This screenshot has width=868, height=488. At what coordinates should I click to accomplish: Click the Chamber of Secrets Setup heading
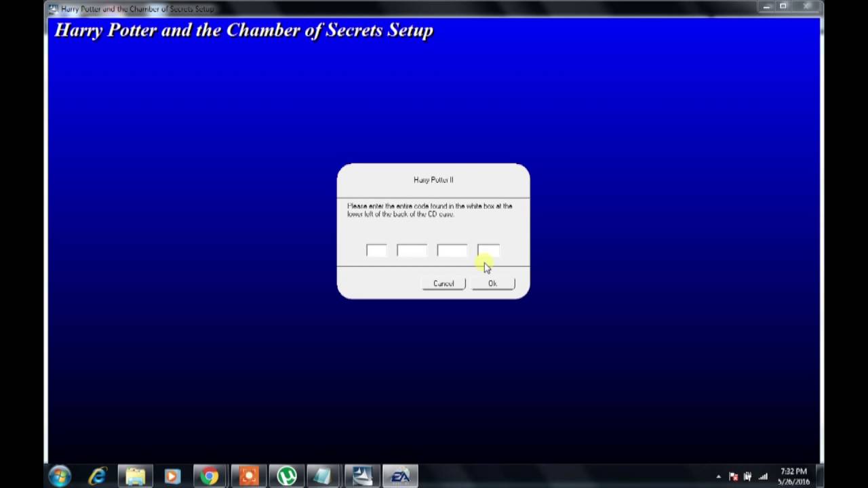(x=243, y=30)
